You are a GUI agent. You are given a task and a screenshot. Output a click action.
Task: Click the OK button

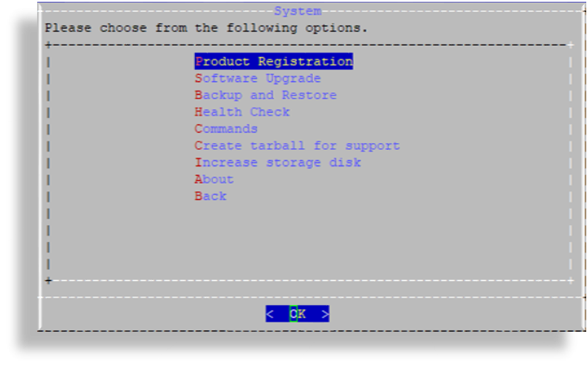[x=297, y=314]
